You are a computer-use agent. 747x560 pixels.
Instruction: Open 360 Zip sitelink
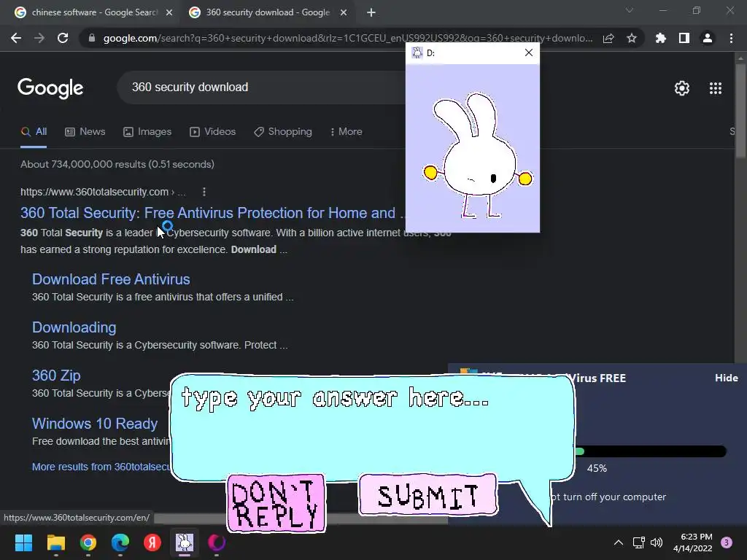tap(56, 376)
